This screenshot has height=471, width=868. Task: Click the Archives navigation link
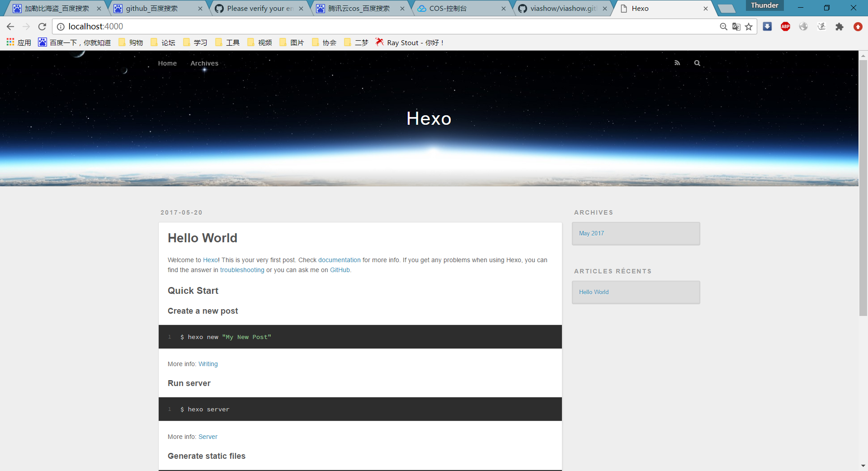click(204, 63)
